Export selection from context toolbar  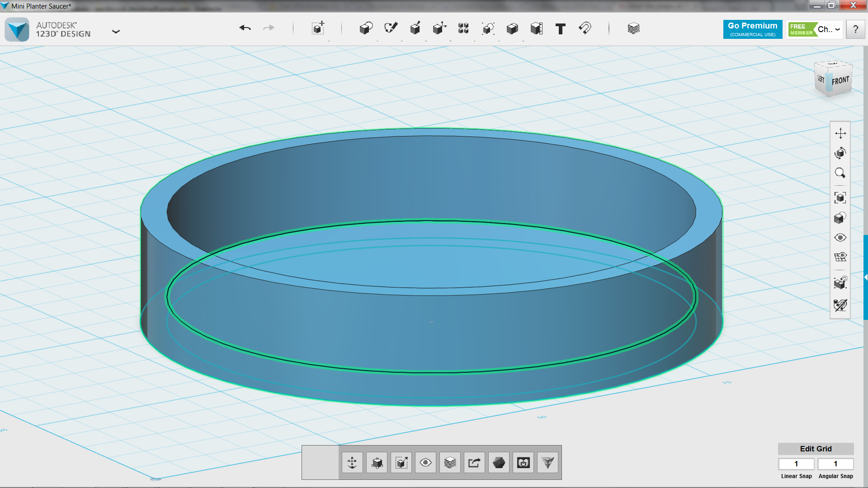tap(474, 463)
